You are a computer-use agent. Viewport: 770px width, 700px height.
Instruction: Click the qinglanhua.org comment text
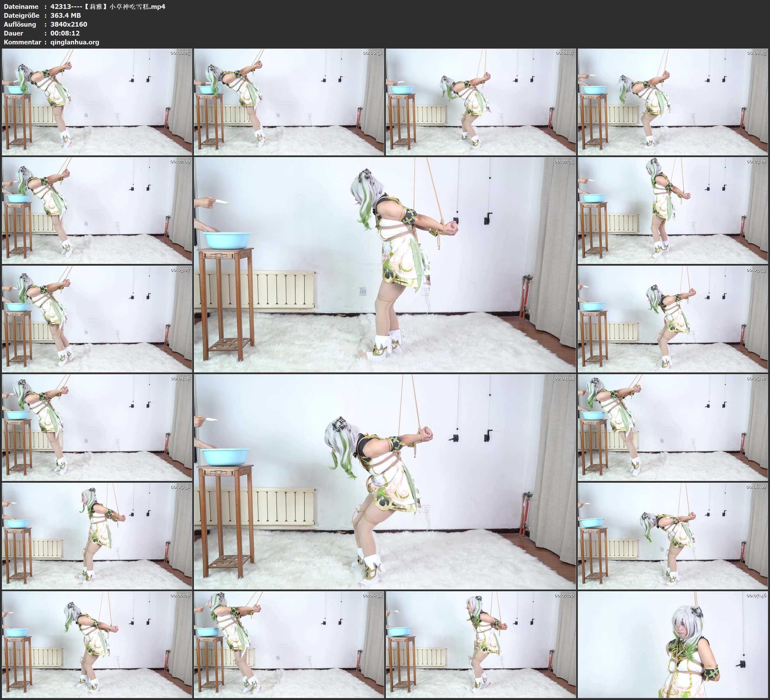point(75,42)
